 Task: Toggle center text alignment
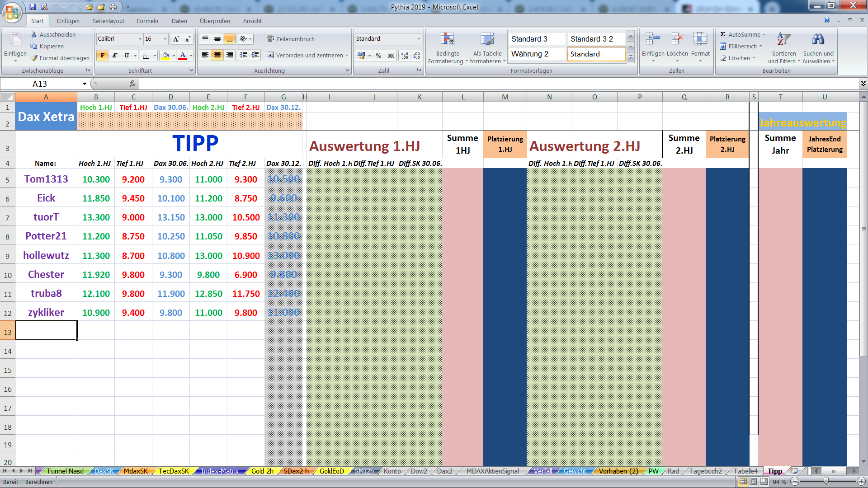click(217, 56)
